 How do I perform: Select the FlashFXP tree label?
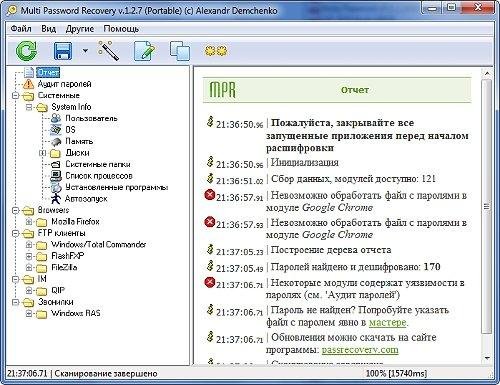pos(68,256)
